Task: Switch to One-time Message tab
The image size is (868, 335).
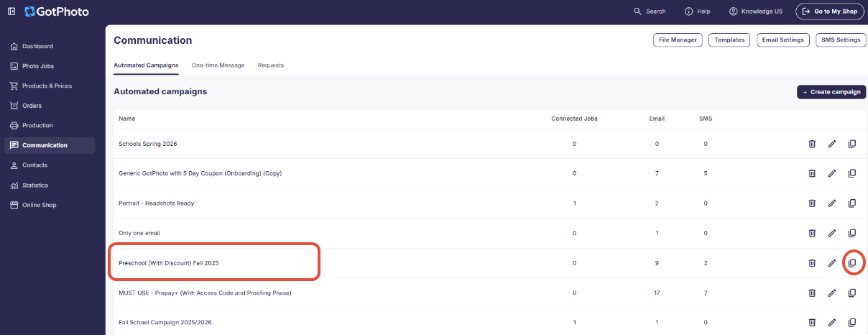Action: pyautogui.click(x=218, y=65)
